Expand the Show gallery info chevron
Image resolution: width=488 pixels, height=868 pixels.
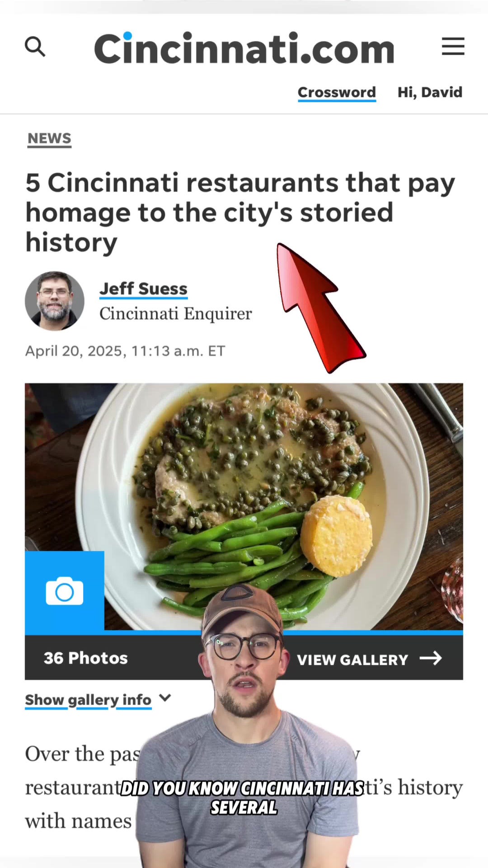(165, 698)
